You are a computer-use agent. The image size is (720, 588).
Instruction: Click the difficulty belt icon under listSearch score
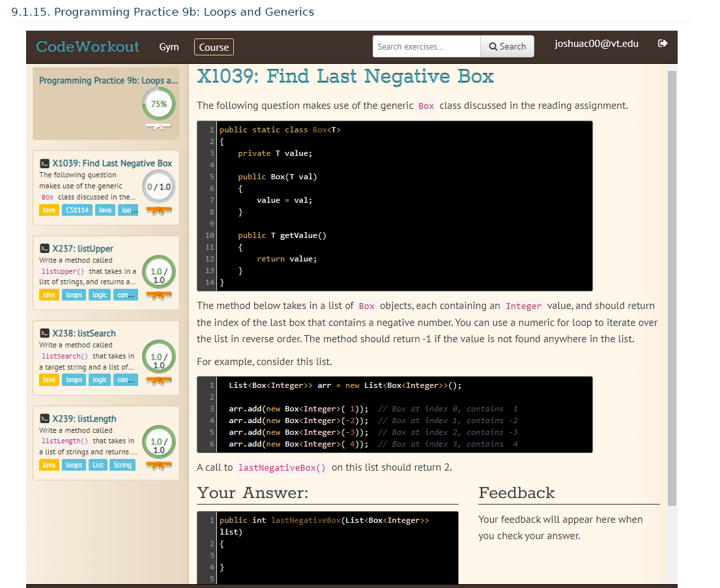[159, 381]
